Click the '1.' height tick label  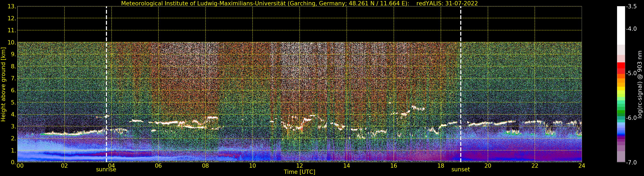click(x=13, y=150)
